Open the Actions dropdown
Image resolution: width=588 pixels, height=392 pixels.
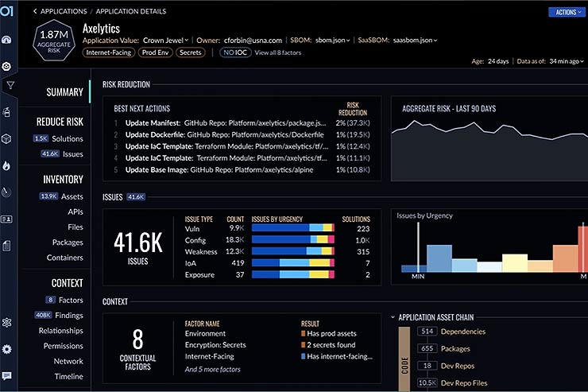[x=566, y=12]
